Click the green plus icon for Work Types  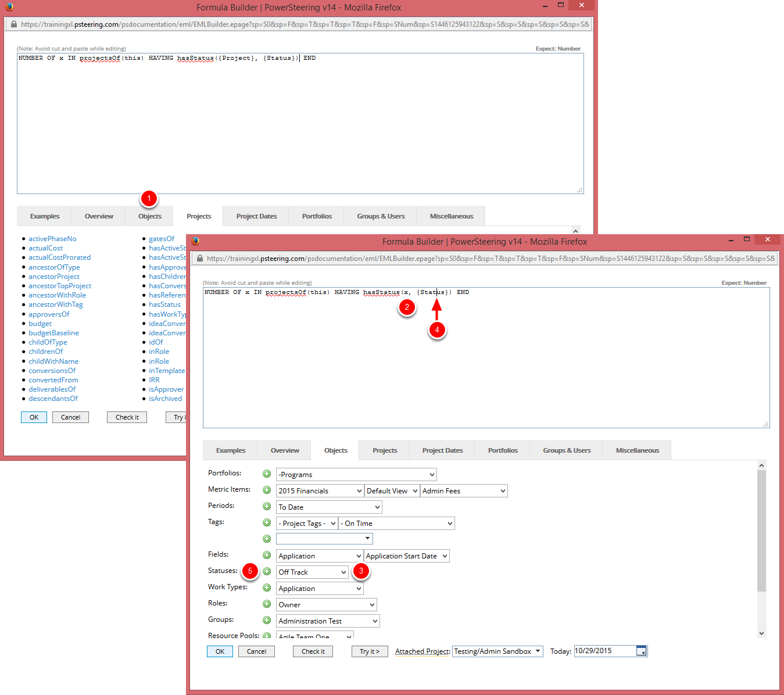(x=267, y=588)
